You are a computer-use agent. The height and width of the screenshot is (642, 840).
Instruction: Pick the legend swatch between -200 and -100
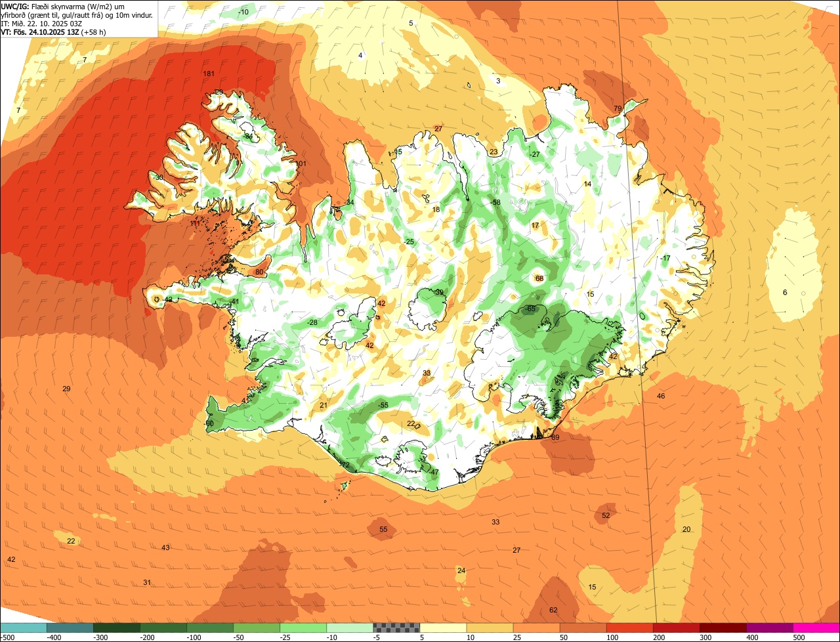click(163, 628)
